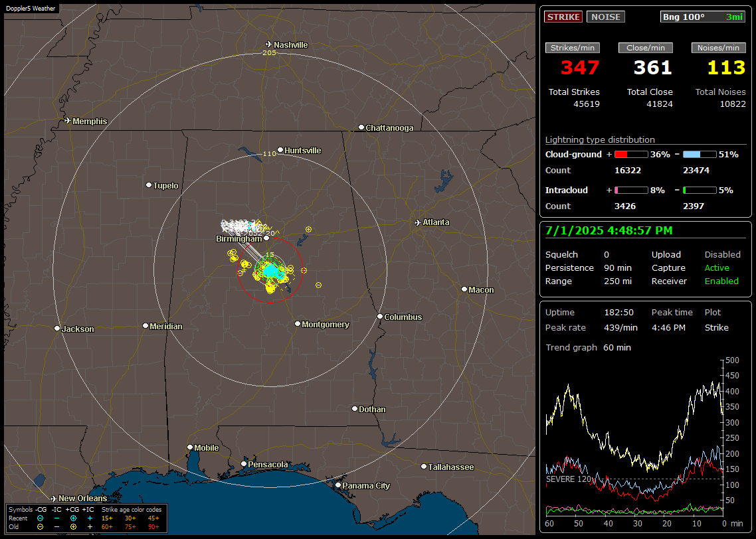756x539 pixels.
Task: Click the 45+ strike age color code
Action: 153,518
